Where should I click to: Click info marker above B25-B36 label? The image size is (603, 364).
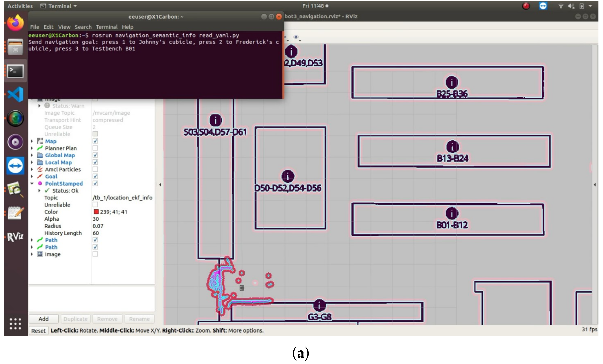pos(452,82)
